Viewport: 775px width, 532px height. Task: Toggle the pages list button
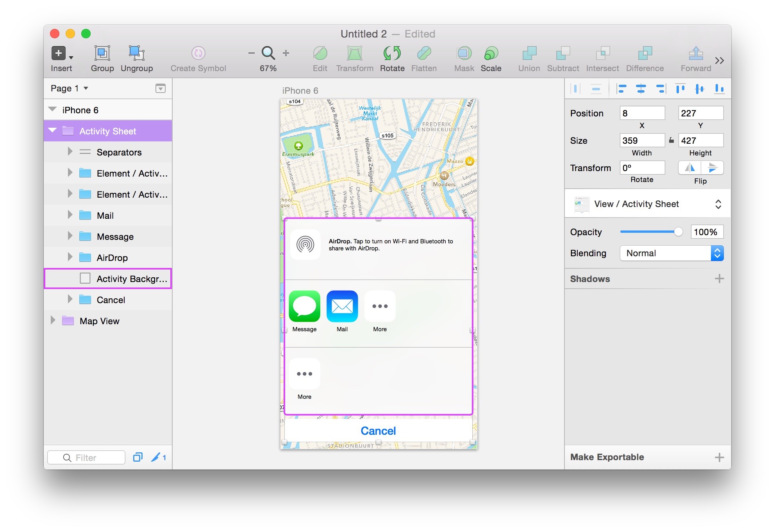[160, 88]
